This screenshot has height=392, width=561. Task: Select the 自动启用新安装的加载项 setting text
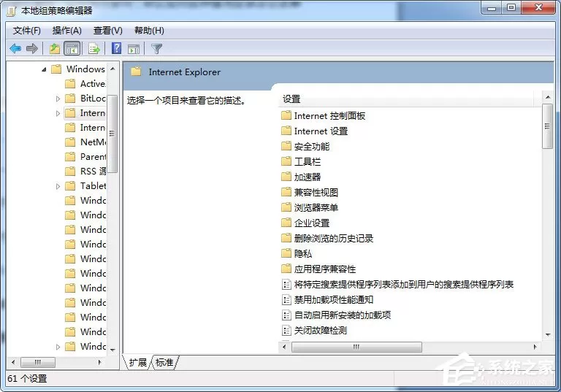tap(343, 315)
